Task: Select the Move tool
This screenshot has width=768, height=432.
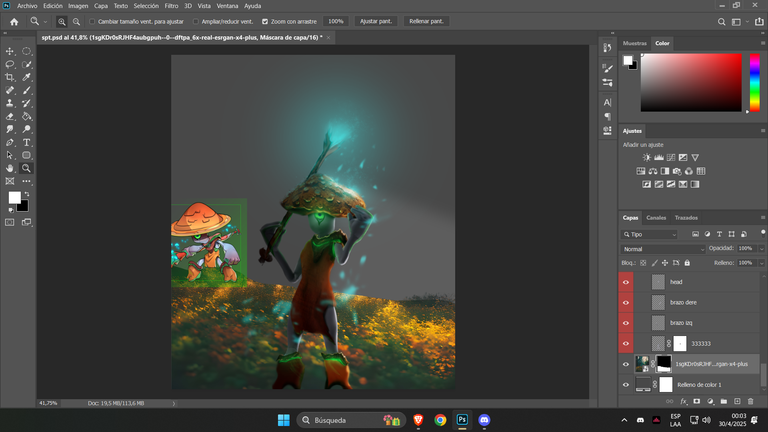Action: (x=10, y=51)
